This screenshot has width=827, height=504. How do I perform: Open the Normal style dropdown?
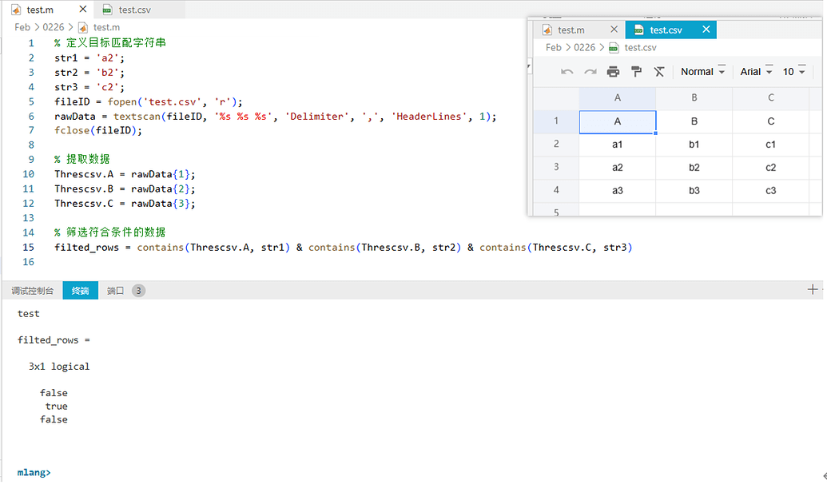coord(703,72)
